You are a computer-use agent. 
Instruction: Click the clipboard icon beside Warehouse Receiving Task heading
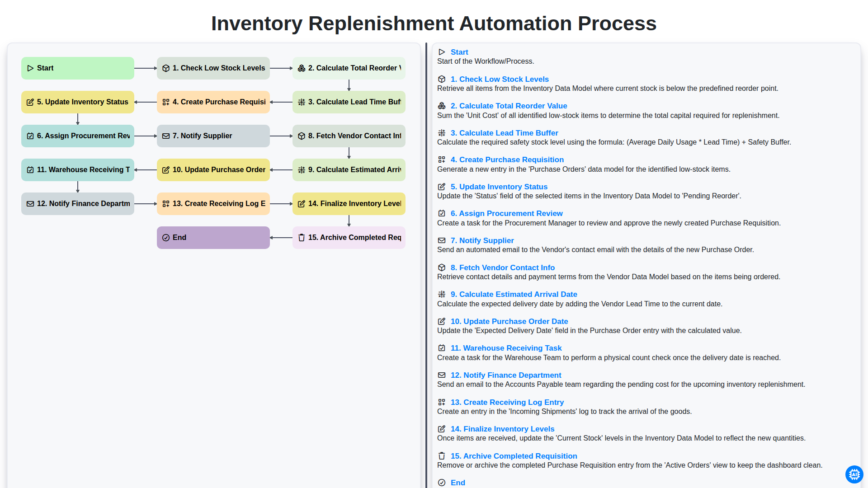(x=442, y=348)
